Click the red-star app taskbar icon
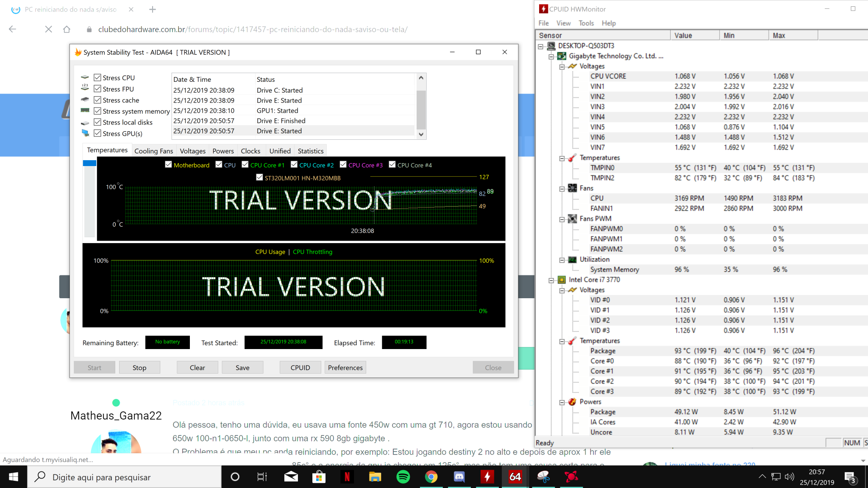Viewport: 868px width, 488px height. tap(571, 477)
